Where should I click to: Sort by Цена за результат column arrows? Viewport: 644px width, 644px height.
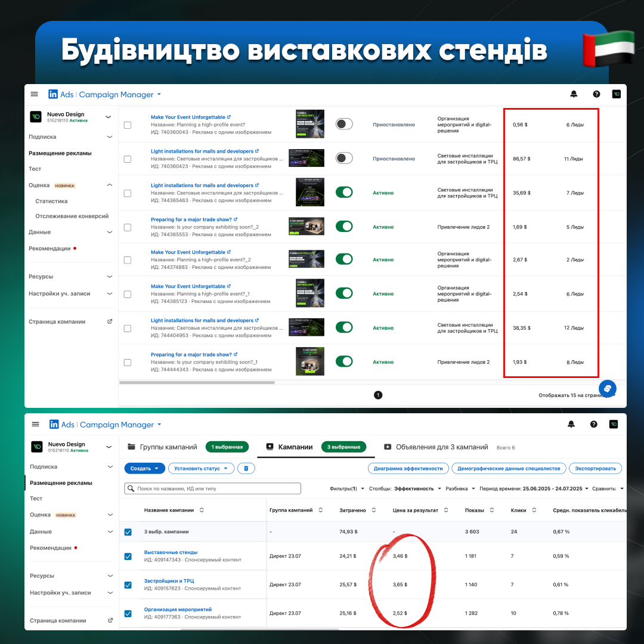tap(446, 510)
